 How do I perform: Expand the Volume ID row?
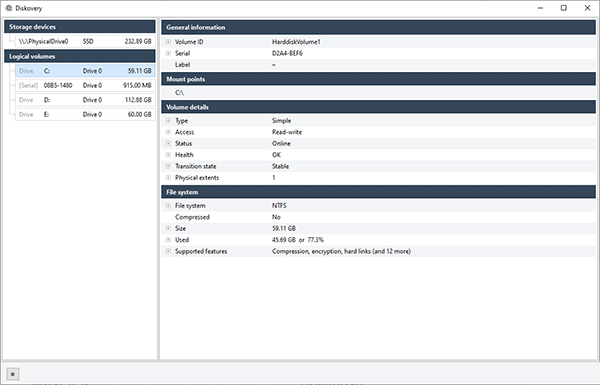tap(168, 42)
